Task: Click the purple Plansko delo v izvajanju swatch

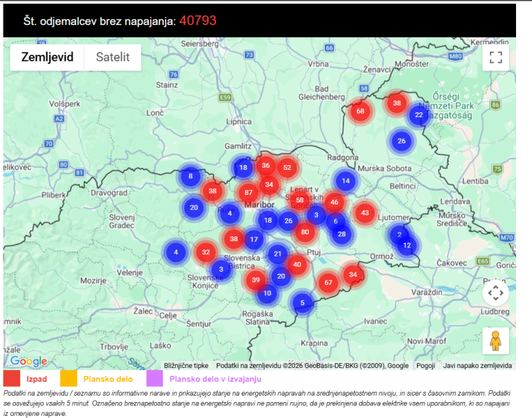Action: click(x=154, y=378)
